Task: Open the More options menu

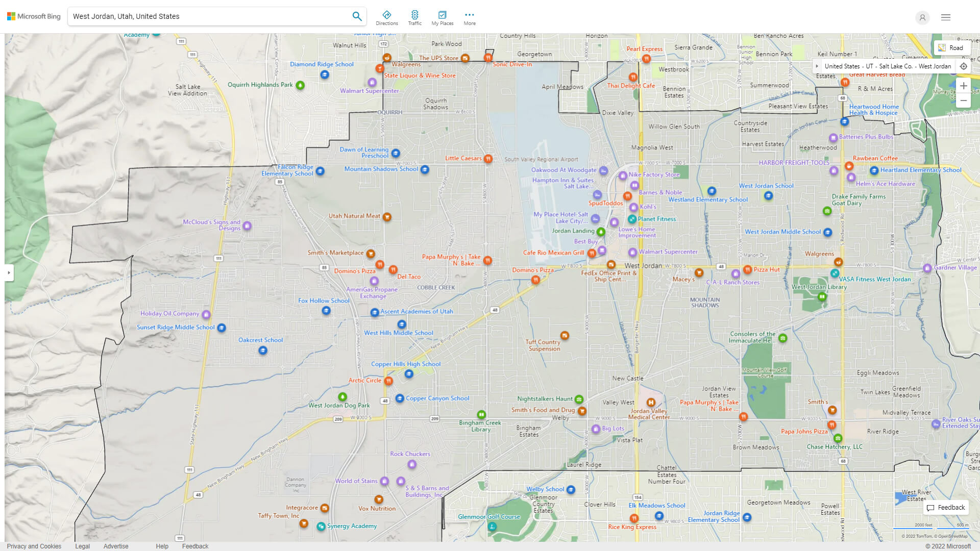Action: pyautogui.click(x=469, y=17)
